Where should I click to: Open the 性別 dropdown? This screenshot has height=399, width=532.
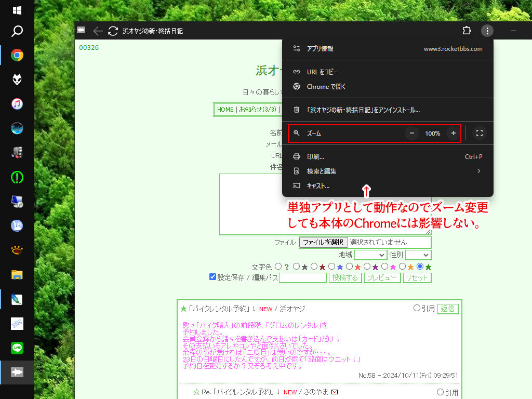[x=418, y=255]
